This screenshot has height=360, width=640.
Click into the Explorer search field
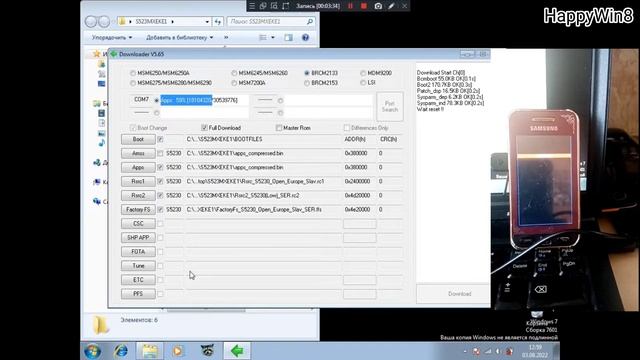[x=267, y=21]
